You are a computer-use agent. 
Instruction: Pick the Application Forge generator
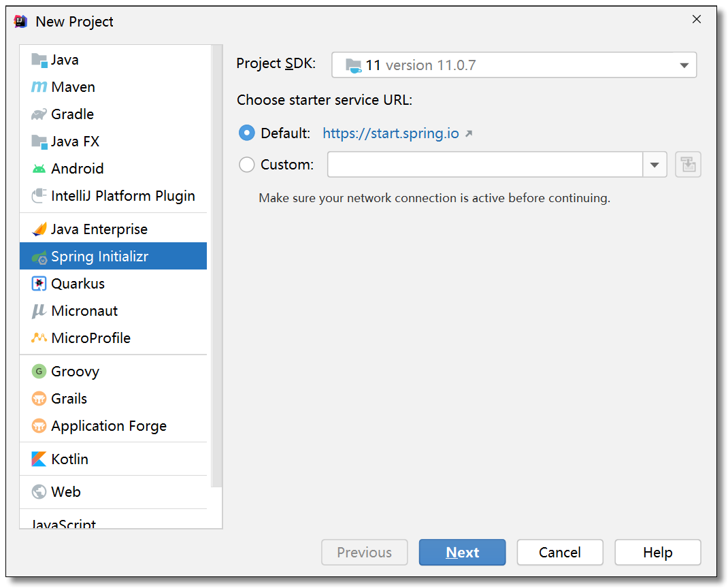108,426
